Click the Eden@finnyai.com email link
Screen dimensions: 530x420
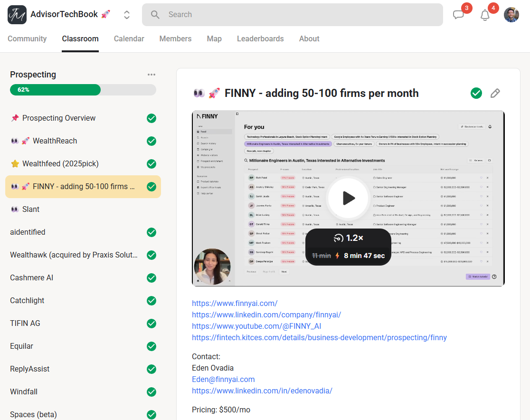[223, 380]
